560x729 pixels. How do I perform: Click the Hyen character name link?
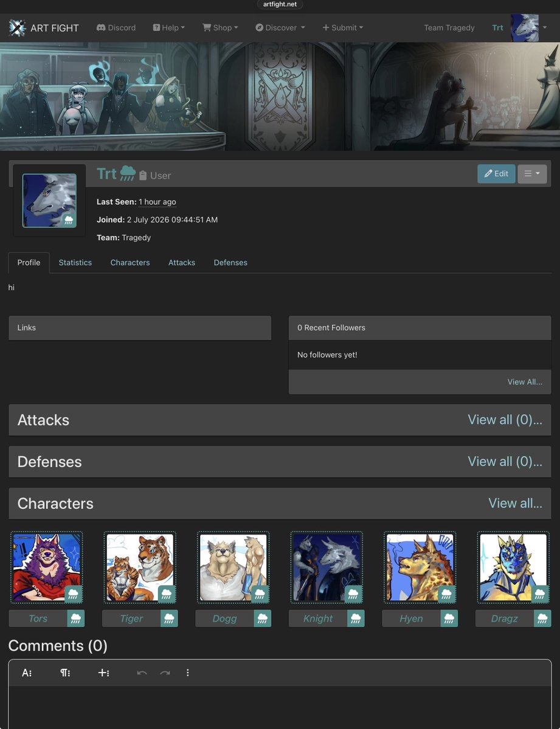pos(411,619)
